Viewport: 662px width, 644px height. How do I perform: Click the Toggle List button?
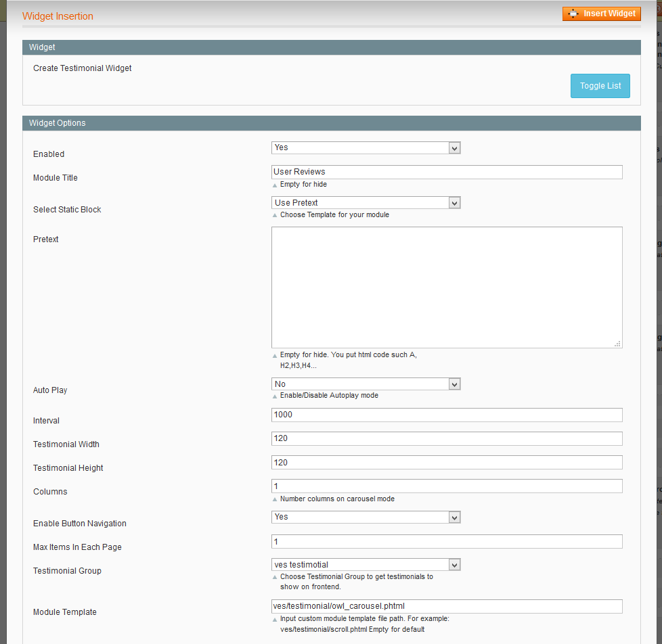point(600,86)
